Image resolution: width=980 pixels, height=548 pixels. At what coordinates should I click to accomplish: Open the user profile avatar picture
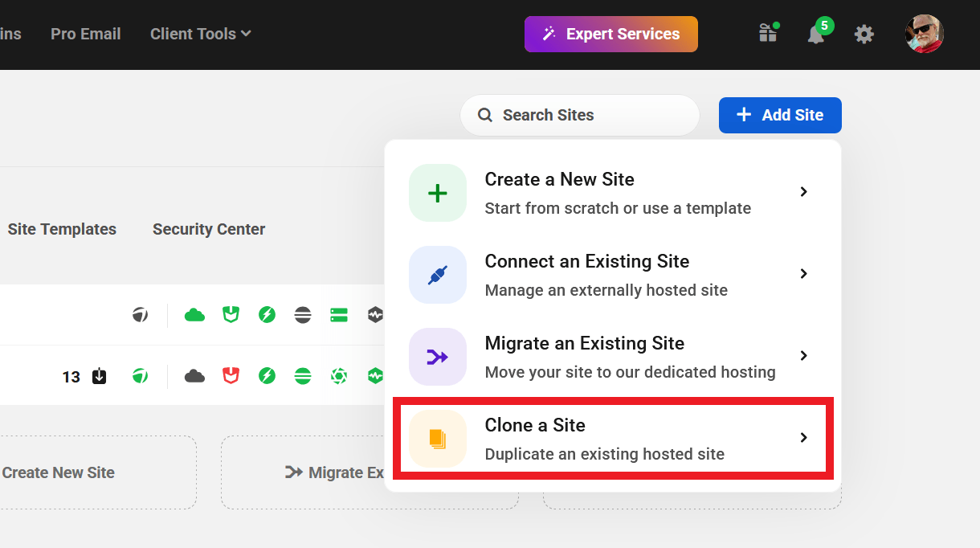(x=924, y=34)
